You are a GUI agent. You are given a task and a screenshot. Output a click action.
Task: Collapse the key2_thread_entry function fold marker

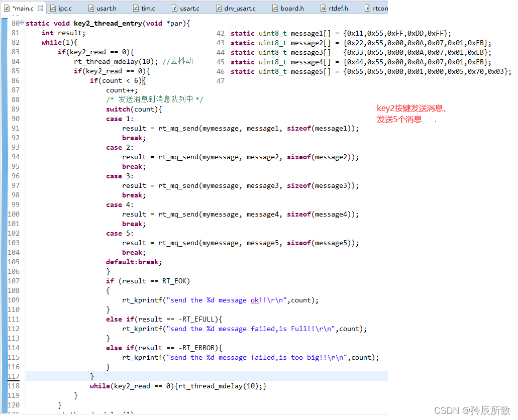coord(22,23)
